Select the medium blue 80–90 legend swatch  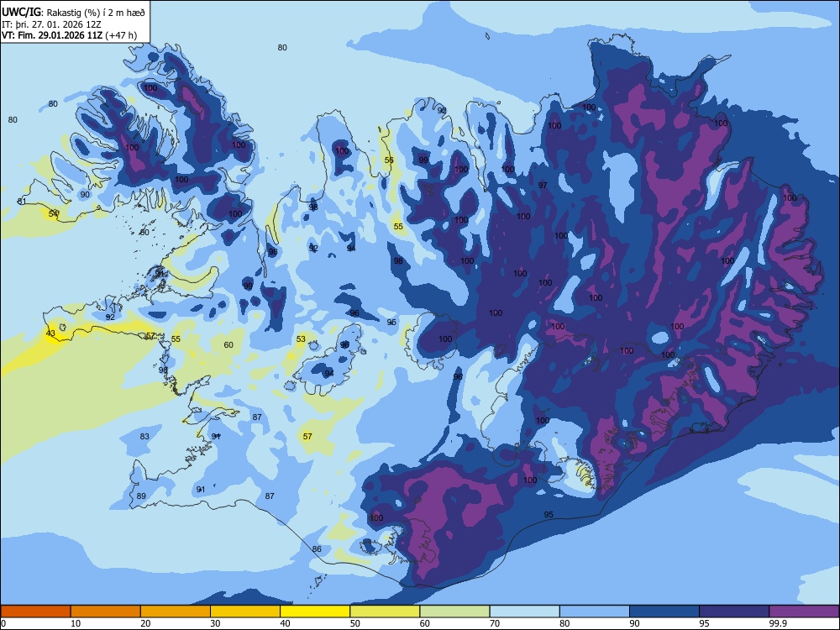point(594,612)
